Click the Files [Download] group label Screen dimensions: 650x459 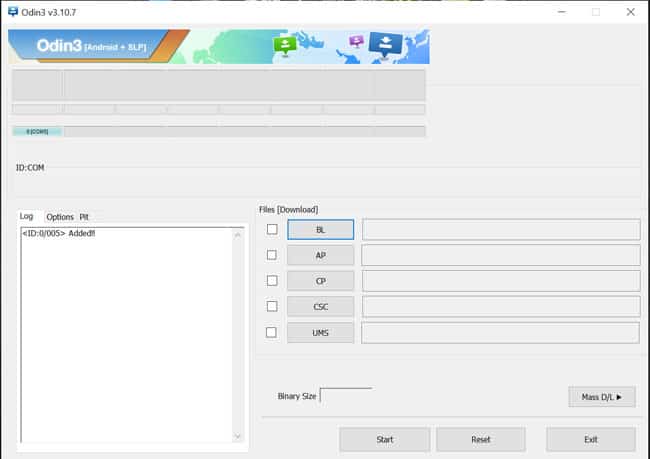coord(289,209)
